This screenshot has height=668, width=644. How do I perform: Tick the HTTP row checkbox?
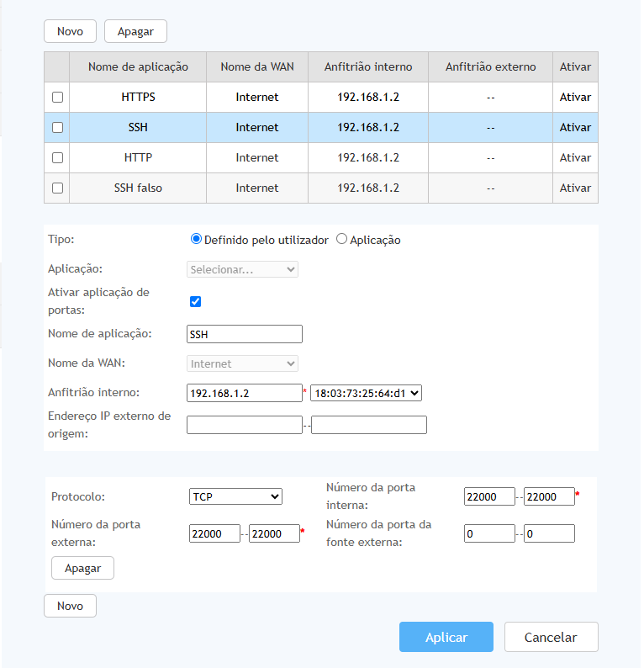point(57,158)
